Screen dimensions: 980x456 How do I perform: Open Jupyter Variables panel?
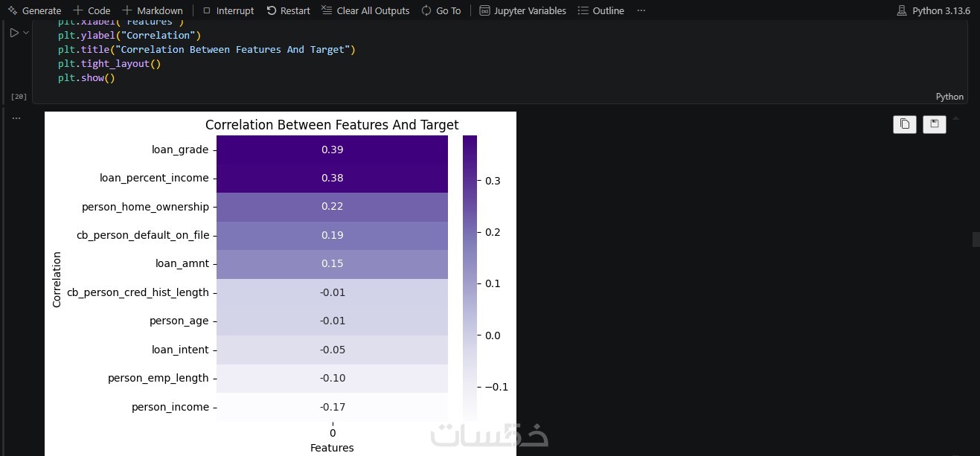tap(522, 10)
